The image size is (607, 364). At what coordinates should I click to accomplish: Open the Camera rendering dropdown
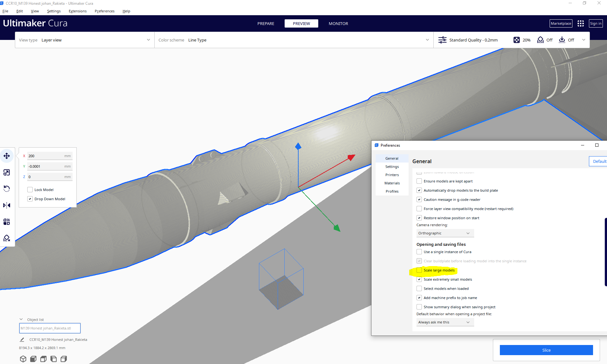click(x=445, y=233)
